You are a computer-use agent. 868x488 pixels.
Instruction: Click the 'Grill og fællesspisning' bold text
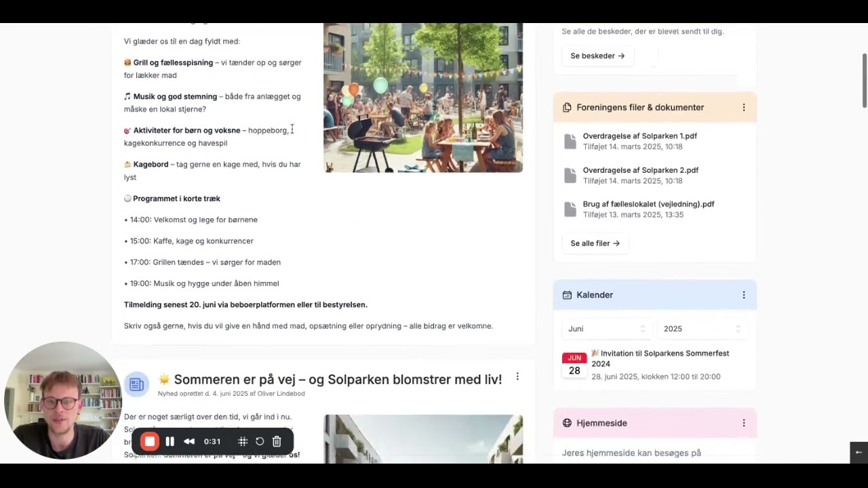pos(173,62)
